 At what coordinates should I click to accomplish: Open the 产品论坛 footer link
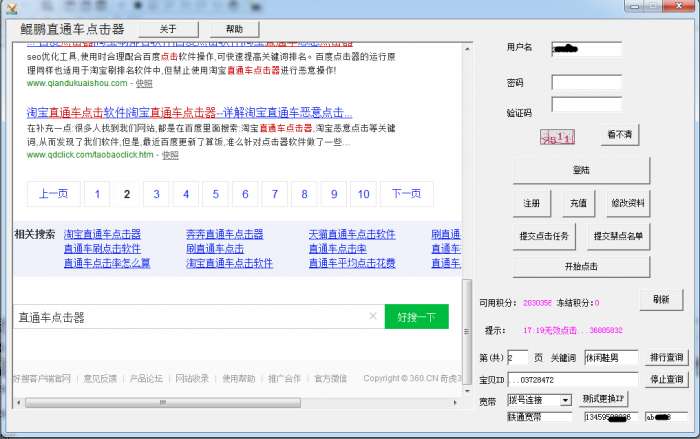146,379
